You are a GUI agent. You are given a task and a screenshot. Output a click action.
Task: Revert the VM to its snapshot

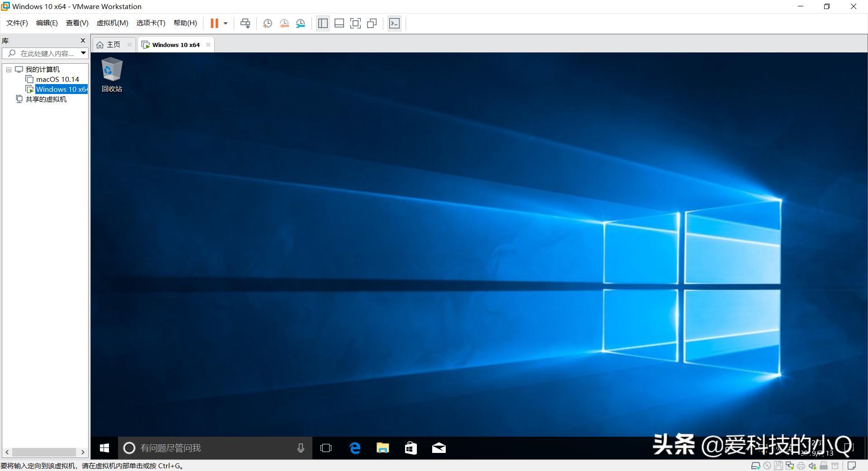tap(284, 23)
